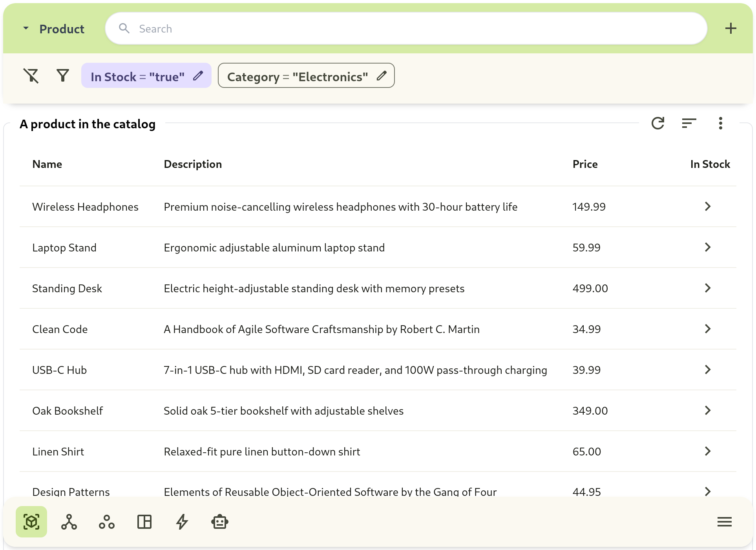Open the USB-C Hub row chevron
The height and width of the screenshot is (550, 756).
click(x=707, y=370)
